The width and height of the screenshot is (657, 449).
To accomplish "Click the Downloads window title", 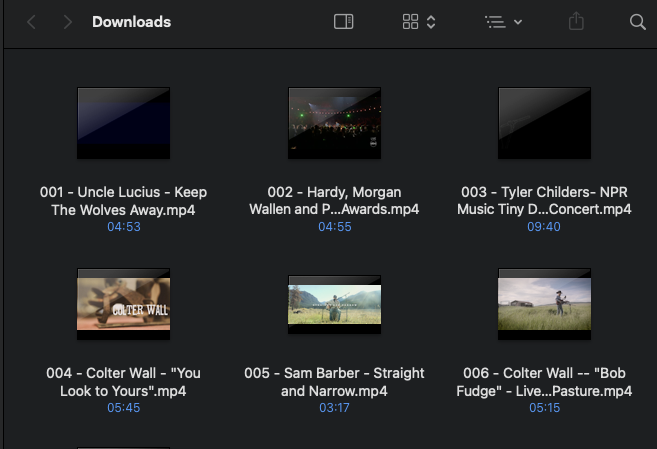I will pyautogui.click(x=132, y=22).
